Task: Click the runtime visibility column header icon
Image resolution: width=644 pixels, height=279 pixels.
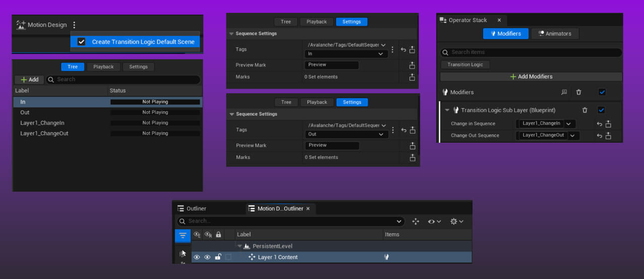Action: click(x=208, y=234)
